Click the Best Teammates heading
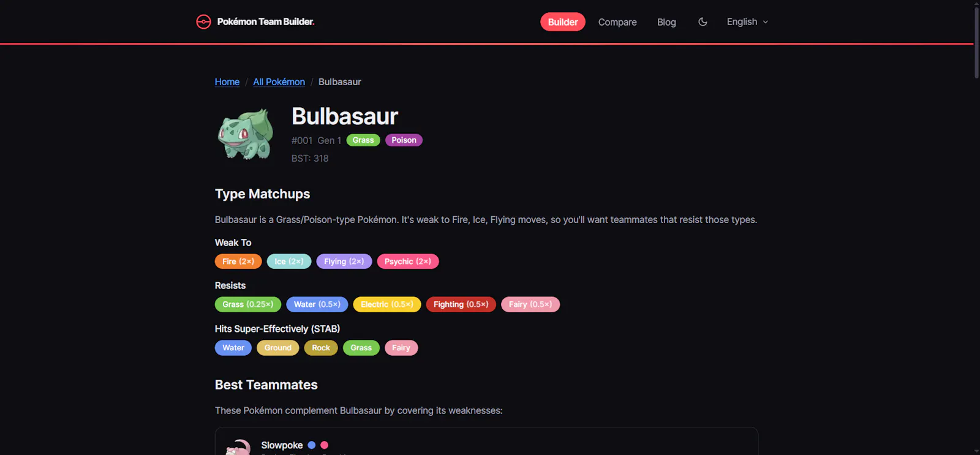 tap(266, 385)
